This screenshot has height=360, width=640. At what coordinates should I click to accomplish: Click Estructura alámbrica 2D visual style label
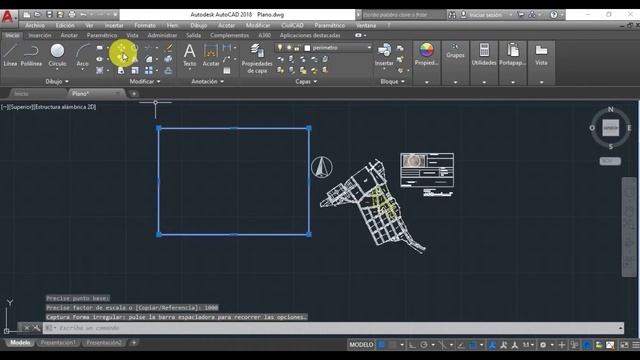tap(65, 107)
